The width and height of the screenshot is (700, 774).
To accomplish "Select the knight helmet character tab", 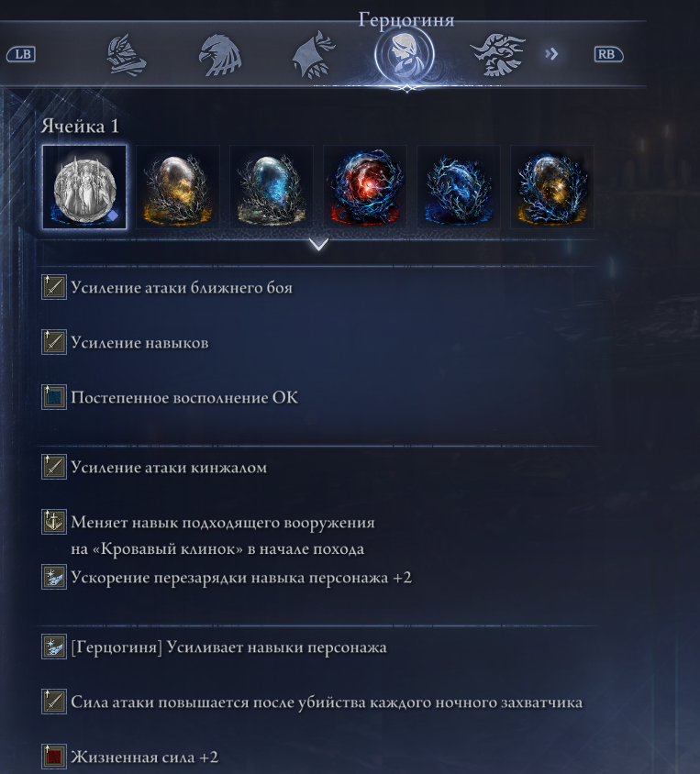I will pyautogui.click(x=127, y=54).
